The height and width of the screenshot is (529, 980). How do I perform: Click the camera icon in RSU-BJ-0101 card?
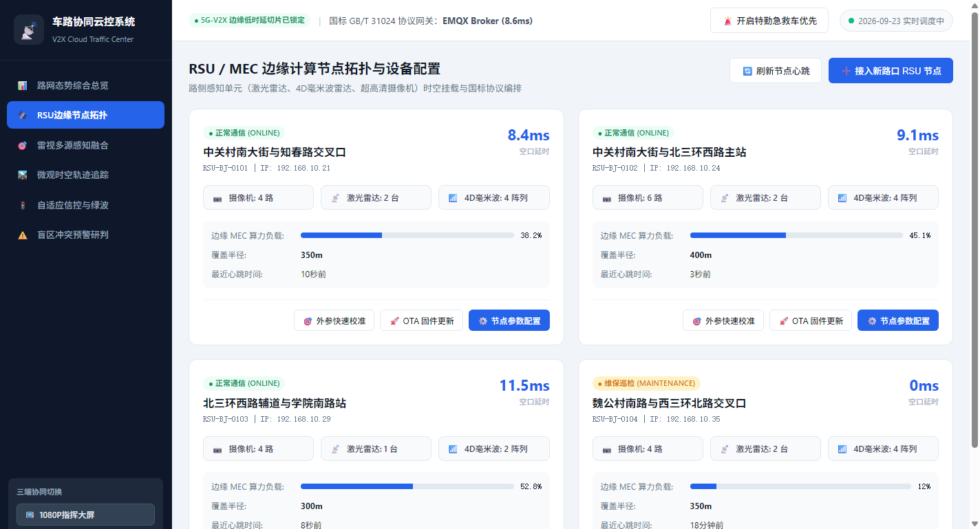(x=217, y=198)
